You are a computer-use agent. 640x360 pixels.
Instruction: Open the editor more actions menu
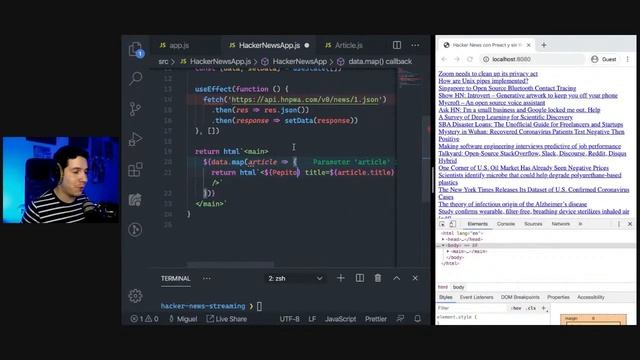pyautogui.click(x=415, y=45)
